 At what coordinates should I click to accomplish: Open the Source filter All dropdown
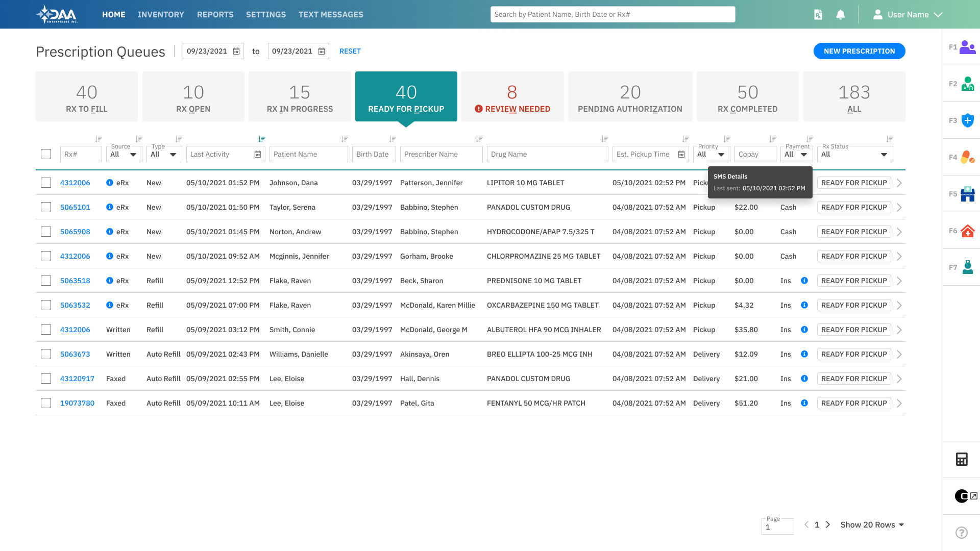(124, 154)
